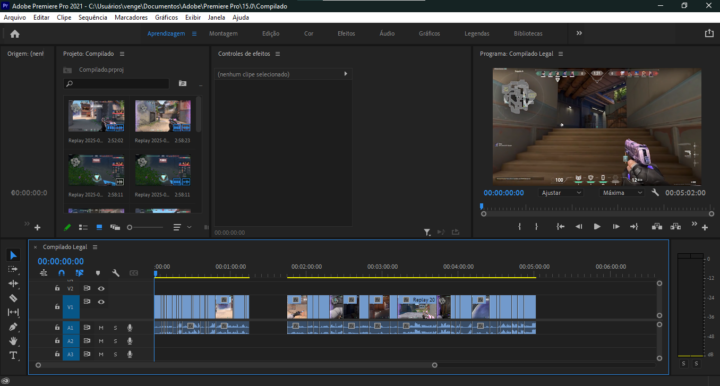Click the Extract button in program monitor
The image size is (720, 386).
(675, 226)
